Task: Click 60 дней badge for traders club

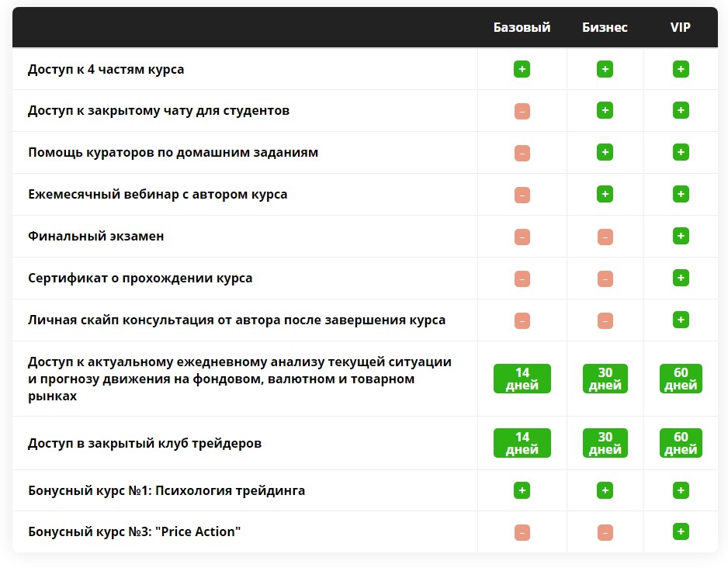Action: [x=681, y=443]
